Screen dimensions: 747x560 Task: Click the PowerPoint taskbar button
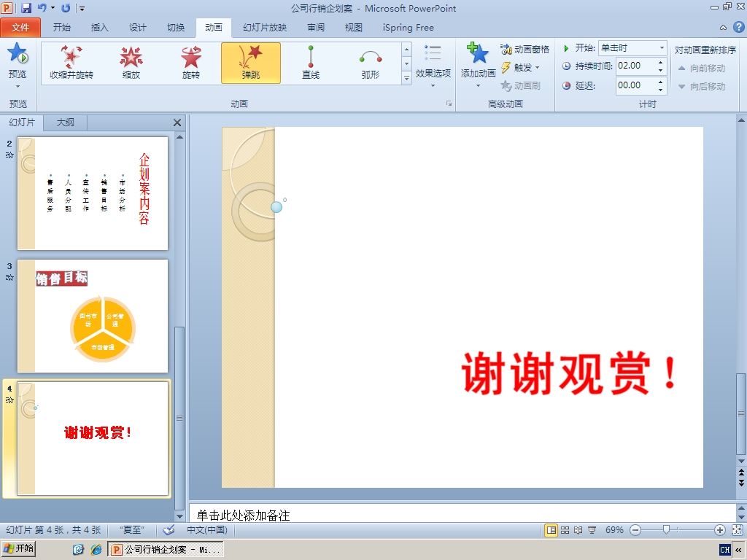pos(166,550)
